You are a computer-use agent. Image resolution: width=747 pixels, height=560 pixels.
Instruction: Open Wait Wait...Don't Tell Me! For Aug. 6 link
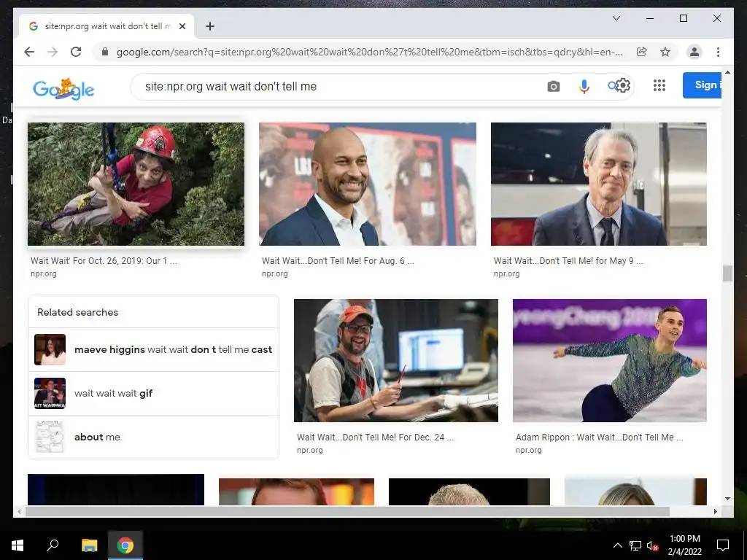tap(338, 260)
